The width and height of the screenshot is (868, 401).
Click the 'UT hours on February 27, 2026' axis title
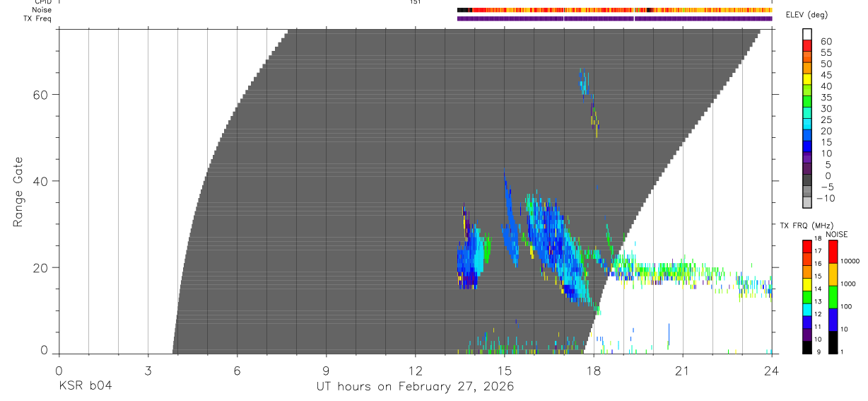coord(415,386)
